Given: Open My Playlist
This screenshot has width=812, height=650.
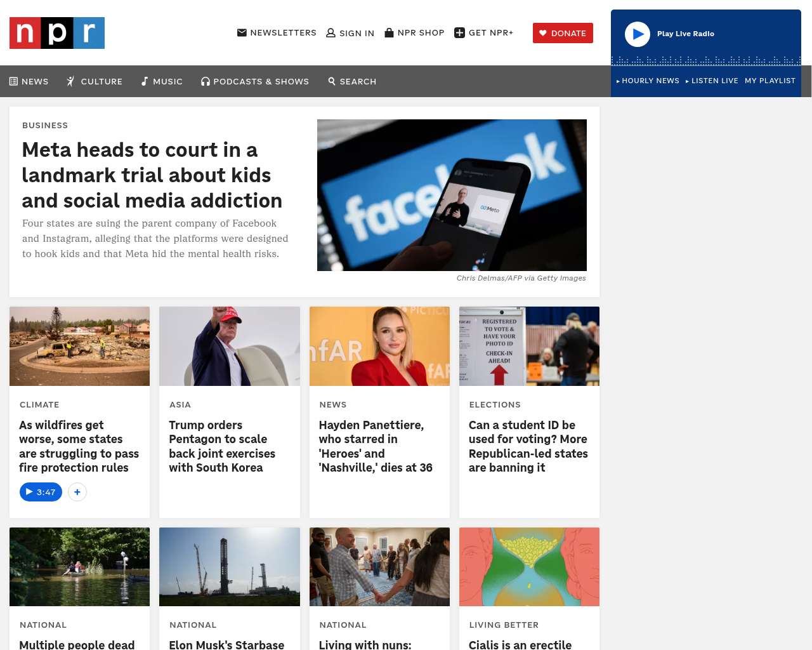Looking at the screenshot, I should pyautogui.click(x=770, y=81).
